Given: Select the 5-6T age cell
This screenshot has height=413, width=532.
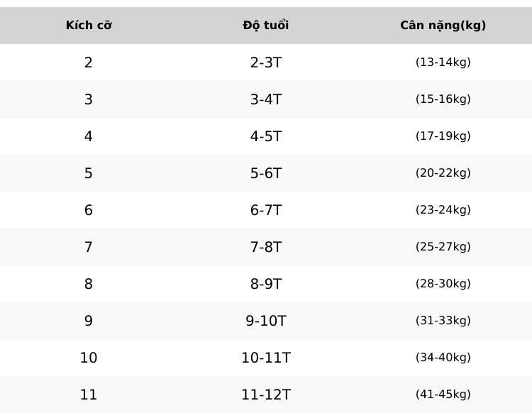Looking at the screenshot, I should click(266, 173).
